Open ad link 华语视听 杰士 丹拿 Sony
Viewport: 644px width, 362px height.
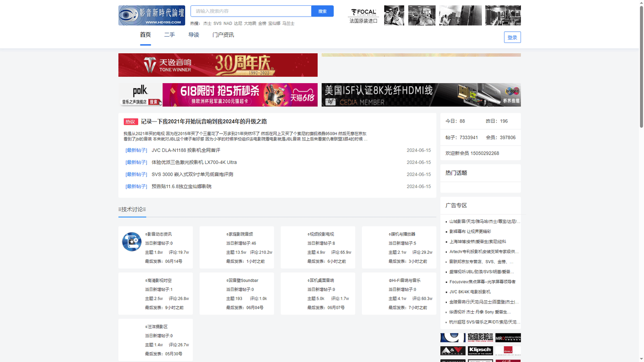(x=480, y=312)
